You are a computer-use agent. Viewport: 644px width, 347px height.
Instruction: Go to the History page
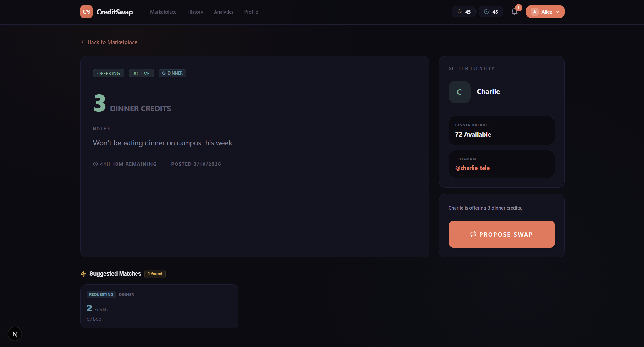click(x=195, y=12)
